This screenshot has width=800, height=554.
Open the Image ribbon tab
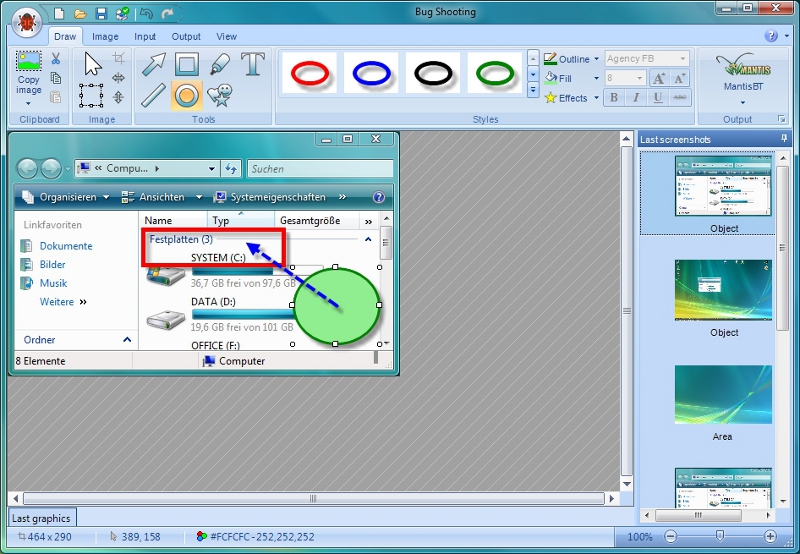105,37
